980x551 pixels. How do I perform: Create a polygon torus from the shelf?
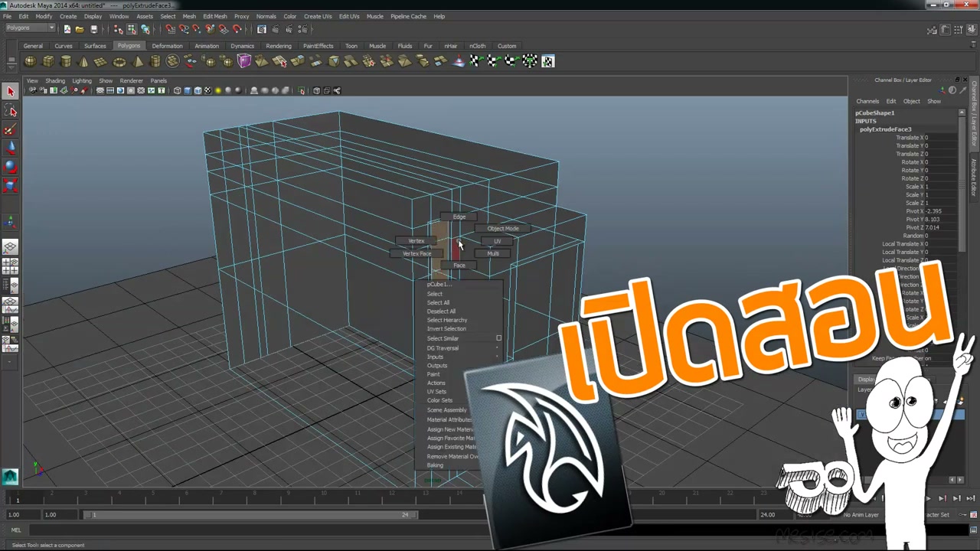[x=119, y=61]
